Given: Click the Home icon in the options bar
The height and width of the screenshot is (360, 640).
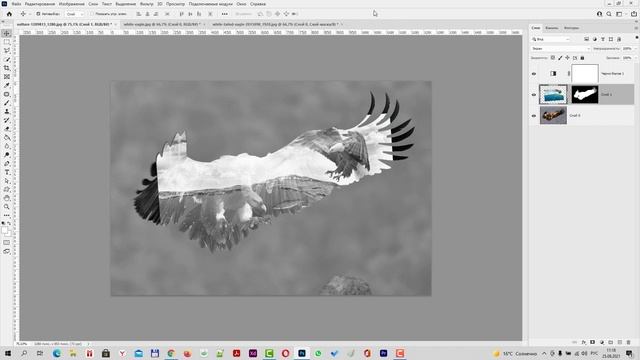Looking at the screenshot, I should pyautogui.click(x=9, y=14).
